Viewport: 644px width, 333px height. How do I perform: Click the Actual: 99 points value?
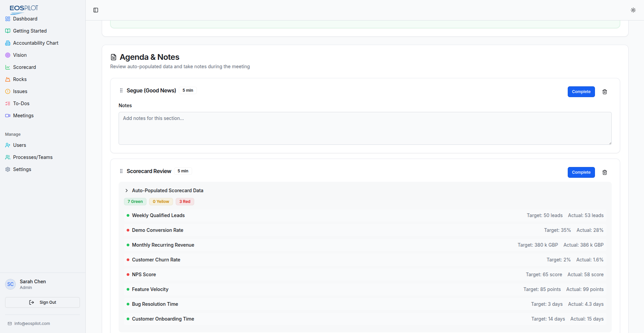pos(585,289)
